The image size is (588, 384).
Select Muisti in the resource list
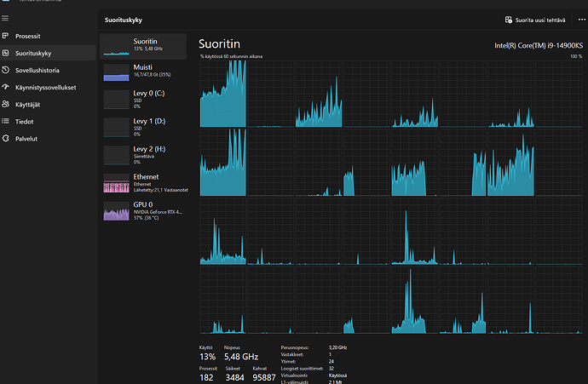click(142, 72)
